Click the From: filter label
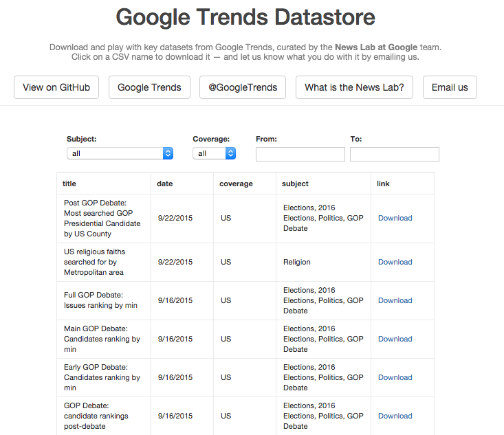Viewport: 504px width, 435px height. [266, 139]
